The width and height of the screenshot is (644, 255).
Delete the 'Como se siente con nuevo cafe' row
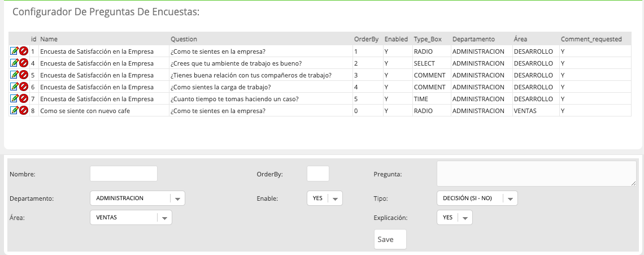24,111
